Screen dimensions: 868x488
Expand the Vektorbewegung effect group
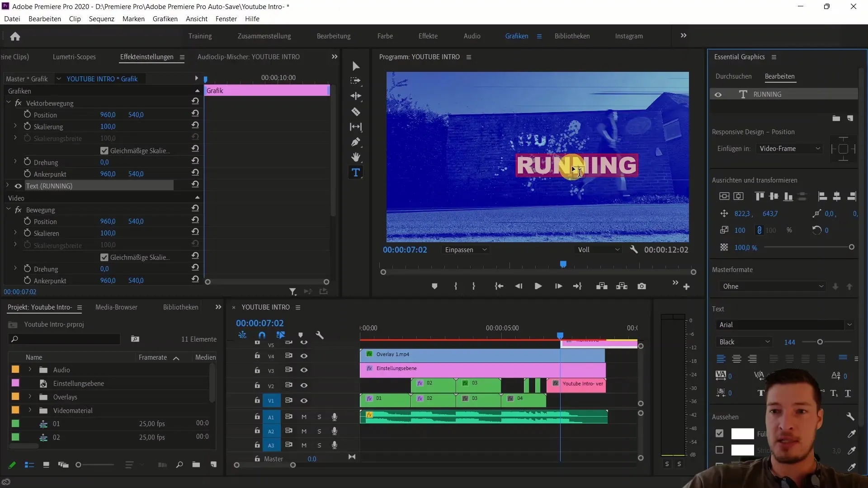pos(8,103)
